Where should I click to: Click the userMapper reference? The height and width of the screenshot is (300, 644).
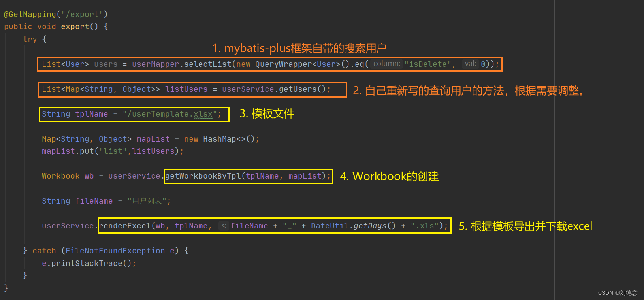(x=155, y=64)
